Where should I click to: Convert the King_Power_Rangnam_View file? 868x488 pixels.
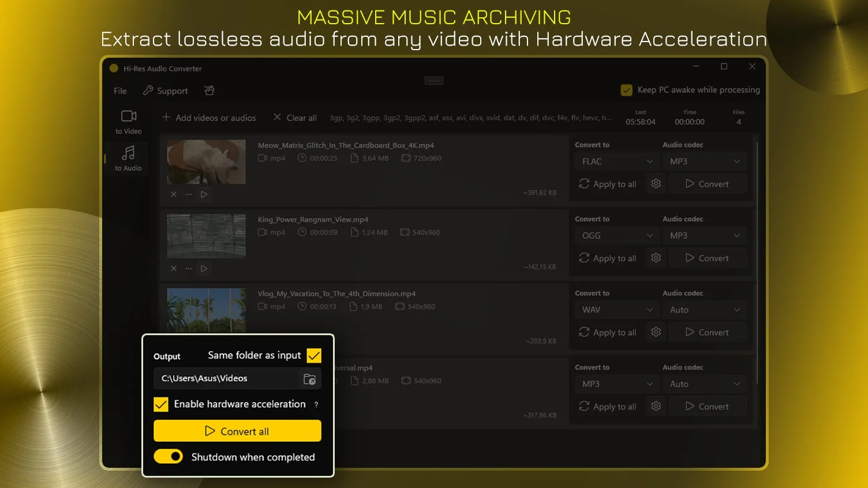(708, 258)
